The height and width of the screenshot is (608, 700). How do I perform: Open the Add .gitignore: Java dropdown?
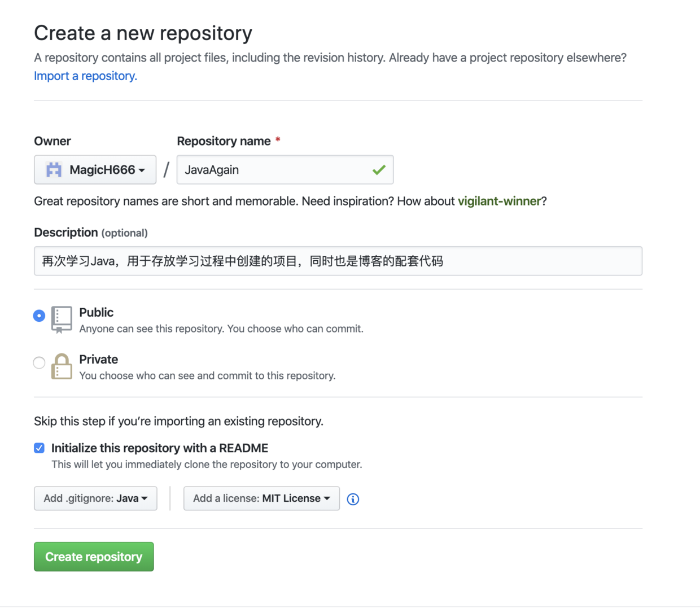tap(95, 498)
